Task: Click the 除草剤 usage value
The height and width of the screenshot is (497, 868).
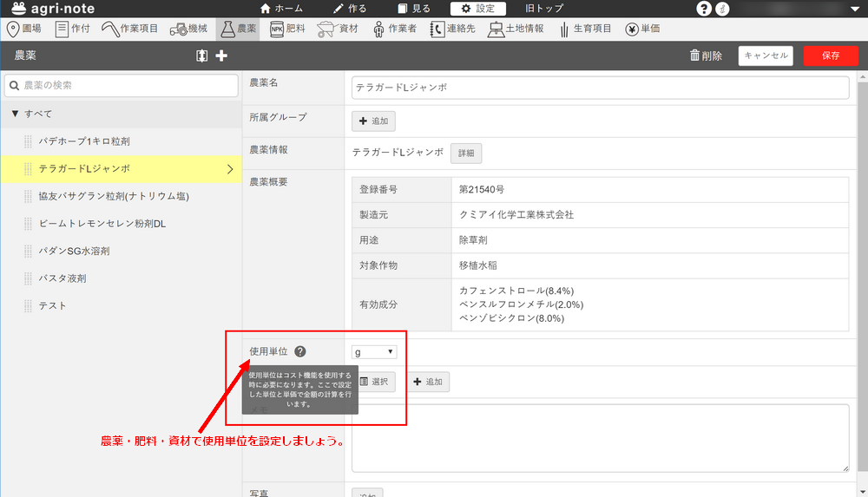Action: 473,240
